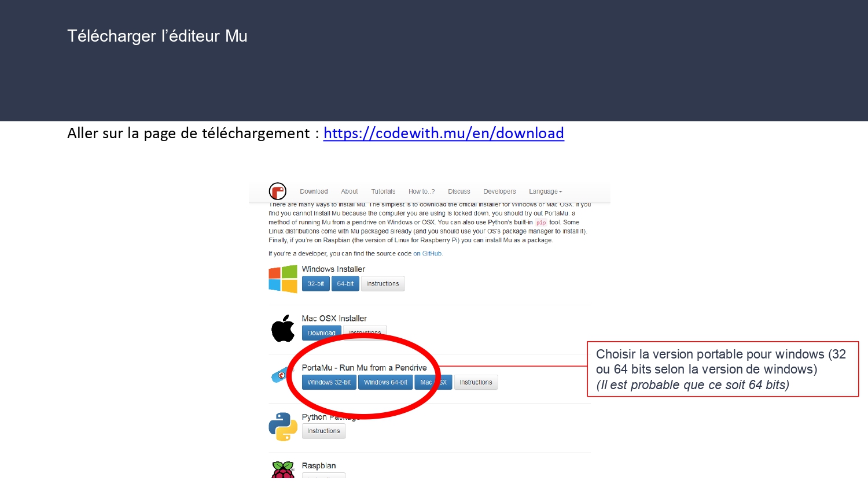Open the codewith.mu download hyperlink

click(443, 133)
